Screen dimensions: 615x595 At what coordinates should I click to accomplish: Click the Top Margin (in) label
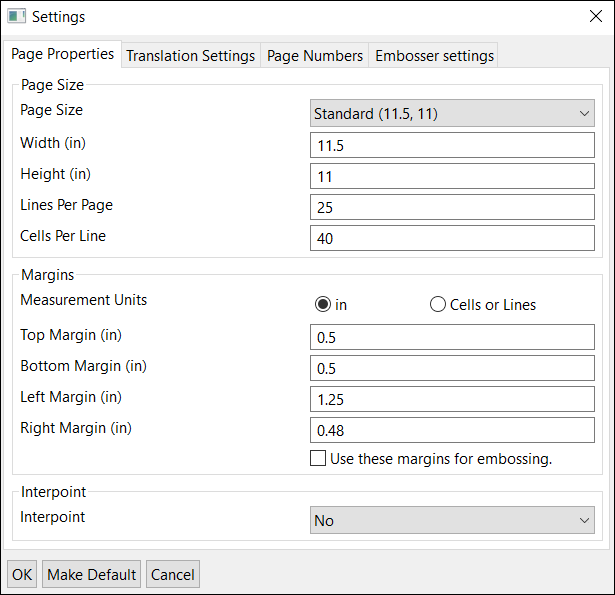71,335
